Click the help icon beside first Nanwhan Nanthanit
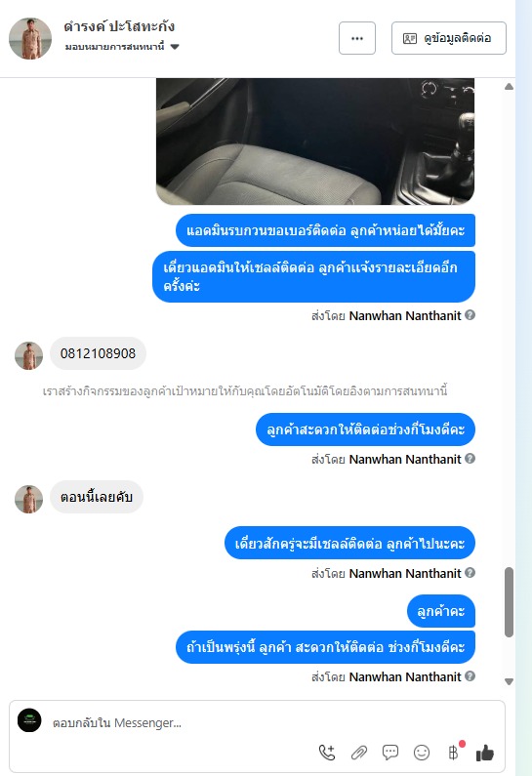Image resolution: width=532 pixels, height=776 pixels. tap(470, 314)
